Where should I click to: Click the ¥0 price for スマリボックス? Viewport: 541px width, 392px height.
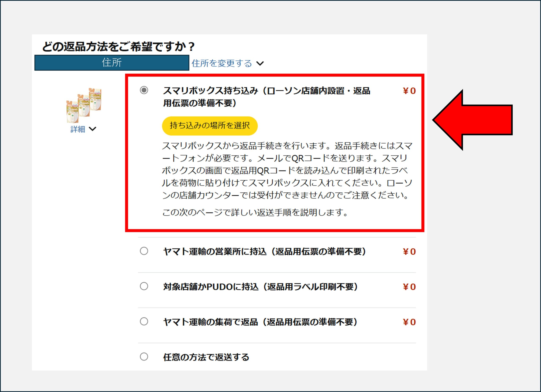pyautogui.click(x=409, y=91)
